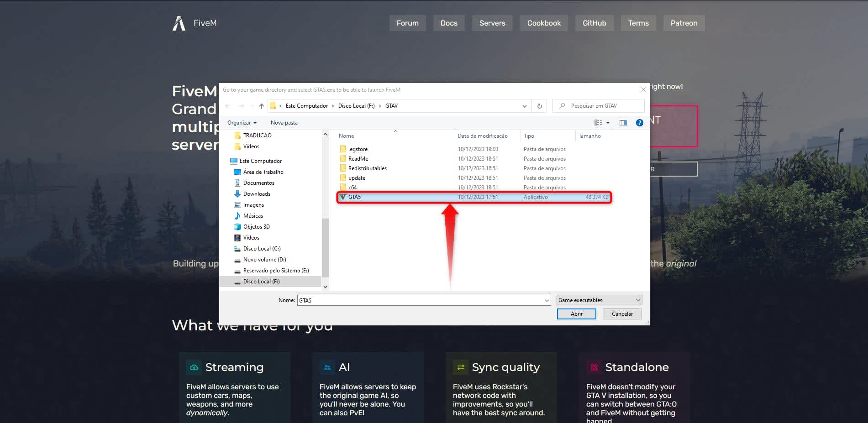Expand the filename combo box dropdown

pos(547,300)
